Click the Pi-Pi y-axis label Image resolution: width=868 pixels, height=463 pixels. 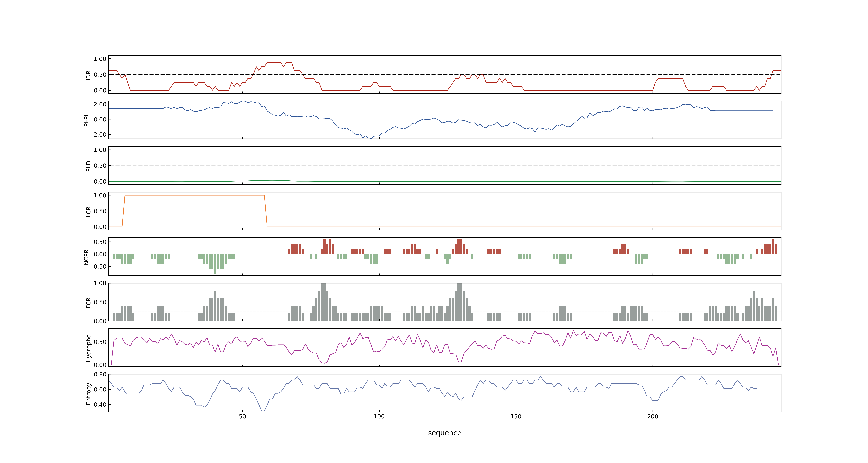click(x=86, y=120)
